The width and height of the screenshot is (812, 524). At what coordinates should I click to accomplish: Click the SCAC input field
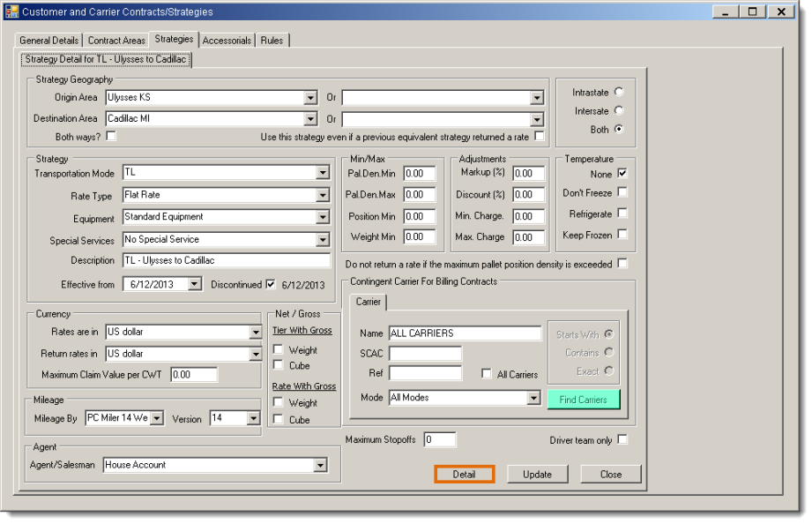coord(425,354)
